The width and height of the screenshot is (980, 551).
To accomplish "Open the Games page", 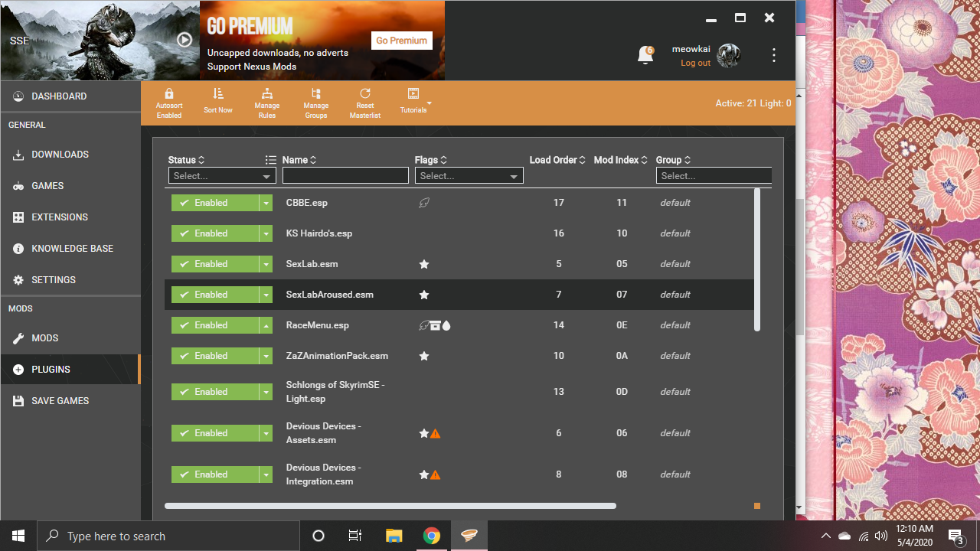I will point(70,186).
